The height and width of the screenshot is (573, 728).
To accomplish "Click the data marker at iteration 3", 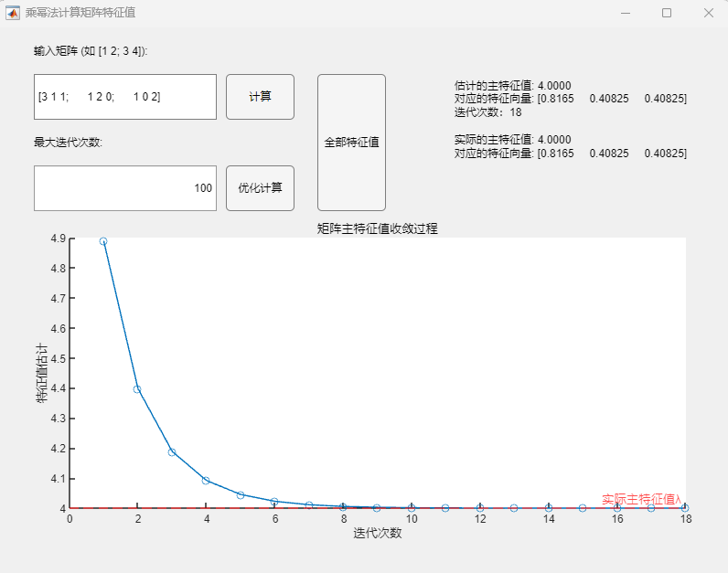I will coord(172,452).
